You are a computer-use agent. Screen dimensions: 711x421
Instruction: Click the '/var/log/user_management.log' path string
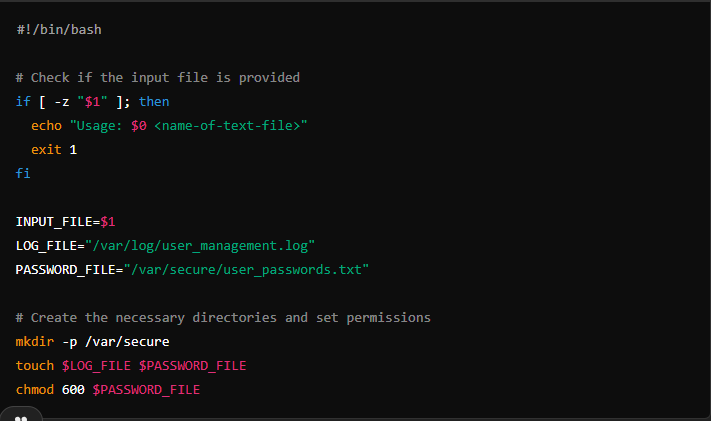pos(200,245)
